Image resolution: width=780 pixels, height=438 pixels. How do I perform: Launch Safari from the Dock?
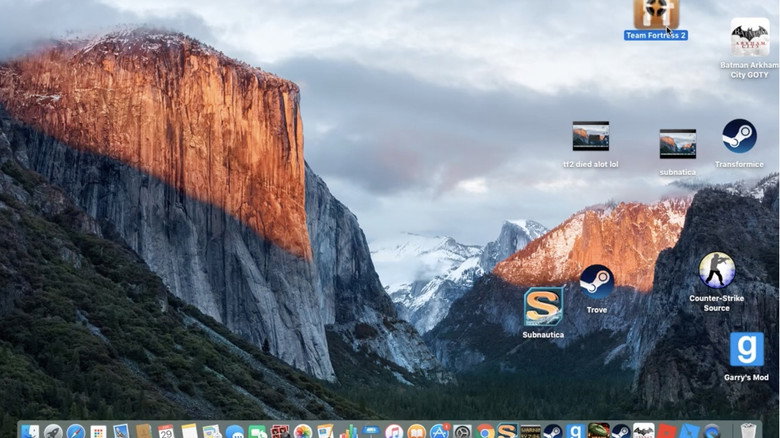tap(76, 432)
